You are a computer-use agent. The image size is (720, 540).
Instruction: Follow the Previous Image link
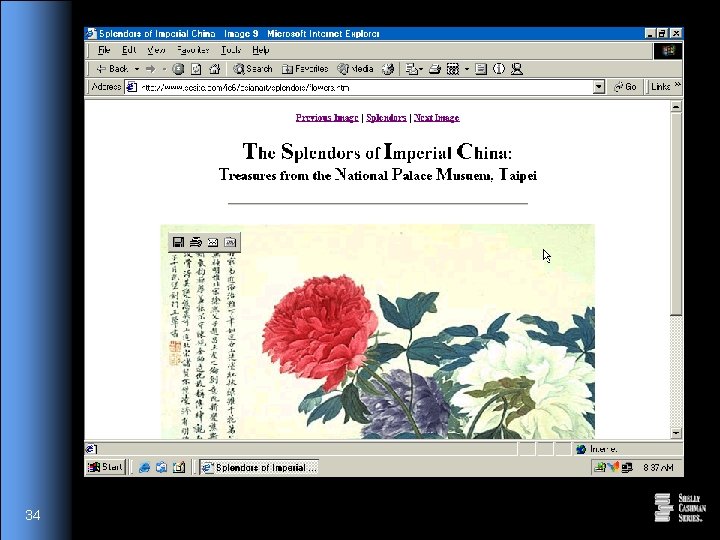pyautogui.click(x=327, y=118)
